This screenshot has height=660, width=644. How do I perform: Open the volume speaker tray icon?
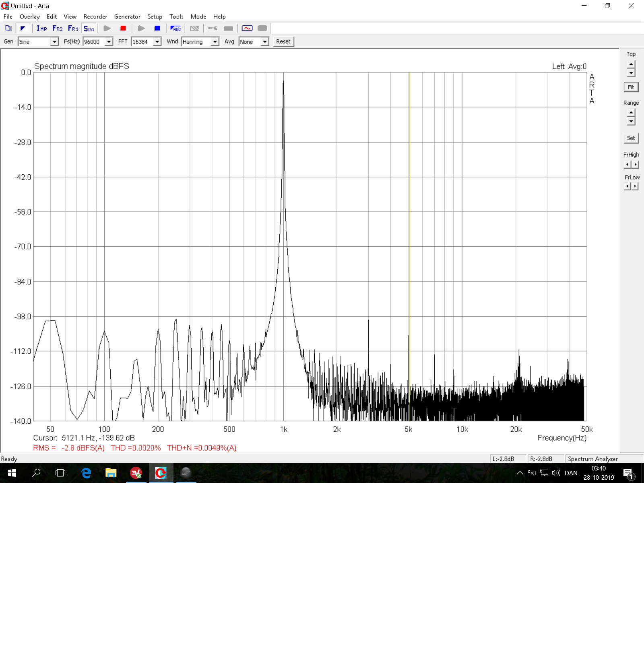tap(556, 473)
